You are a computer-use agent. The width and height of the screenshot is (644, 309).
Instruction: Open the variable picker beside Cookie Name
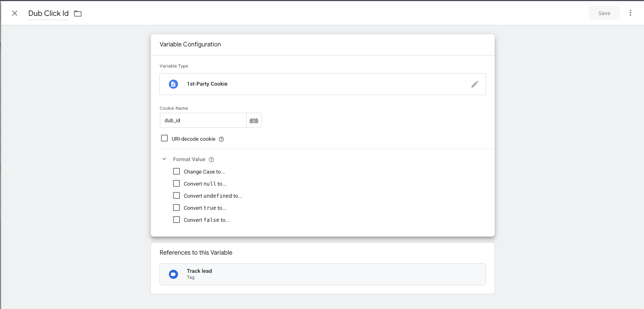(254, 121)
